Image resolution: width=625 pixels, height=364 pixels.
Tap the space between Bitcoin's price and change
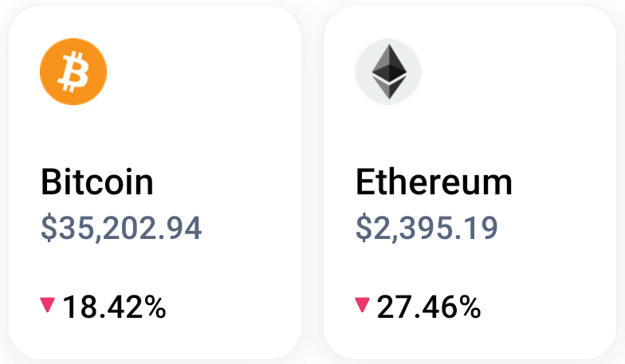[120, 267]
